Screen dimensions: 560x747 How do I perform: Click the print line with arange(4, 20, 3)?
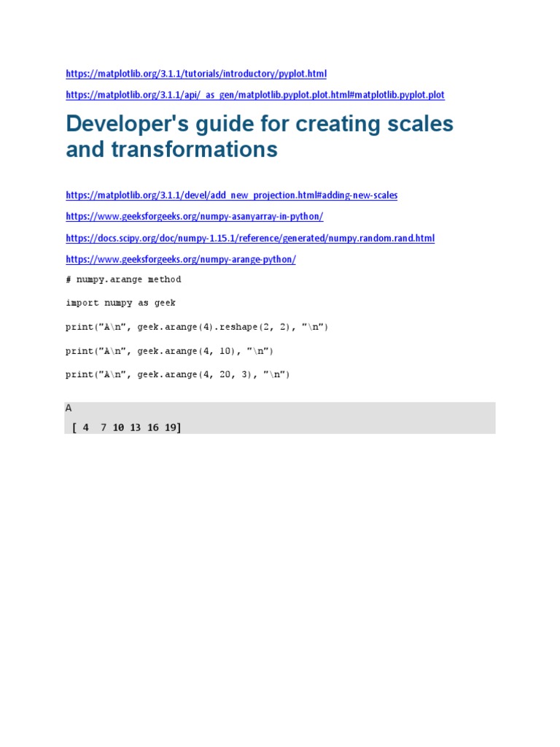click(178, 374)
